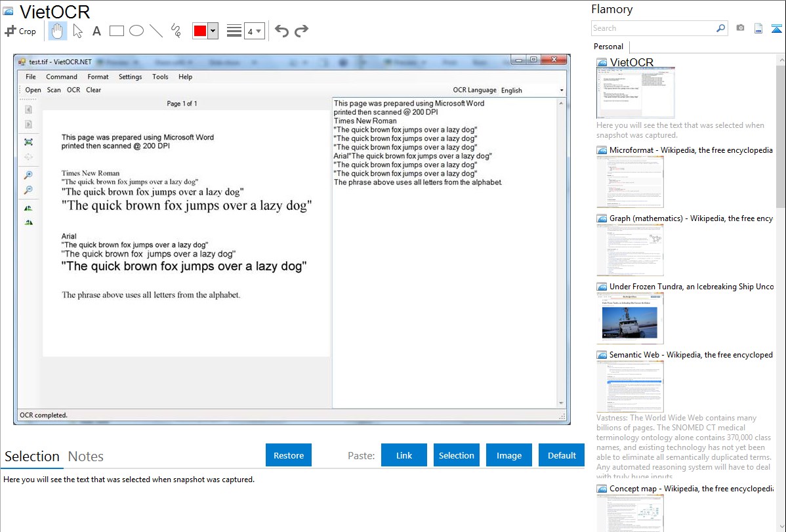The image size is (786, 532).
Task: Click the camera capture snapshot icon
Action: click(x=741, y=28)
